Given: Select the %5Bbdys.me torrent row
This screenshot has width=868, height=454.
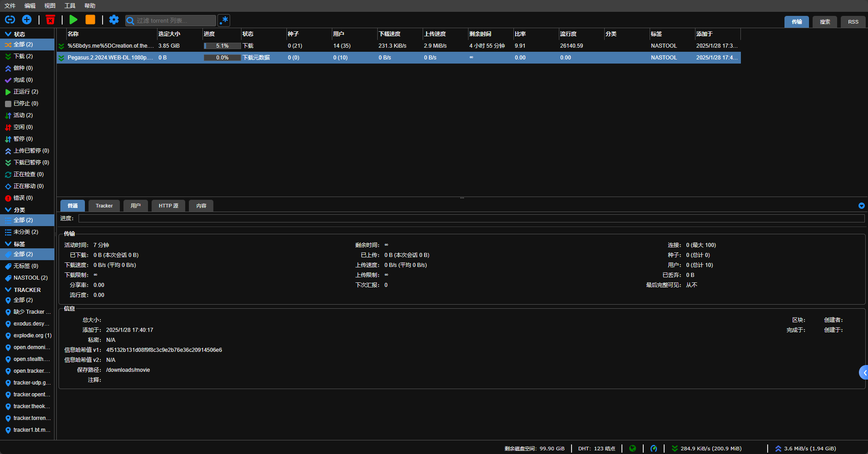Looking at the screenshot, I should (399, 46).
